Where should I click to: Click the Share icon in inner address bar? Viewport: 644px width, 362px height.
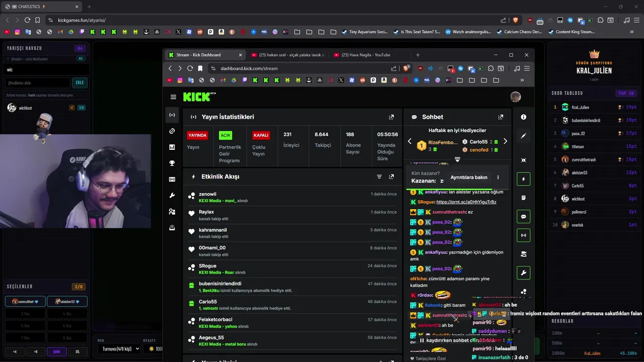tap(393, 68)
